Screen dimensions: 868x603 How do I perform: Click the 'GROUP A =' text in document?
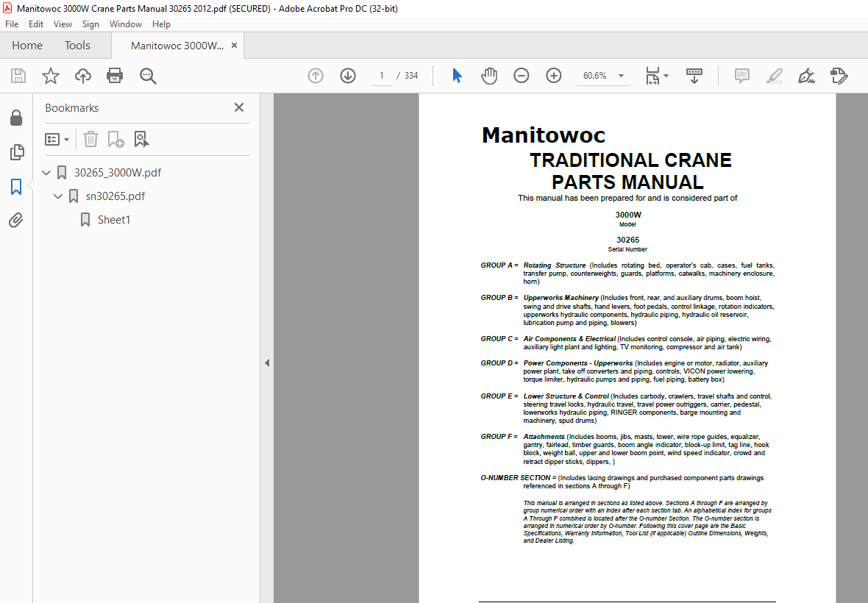point(499,265)
